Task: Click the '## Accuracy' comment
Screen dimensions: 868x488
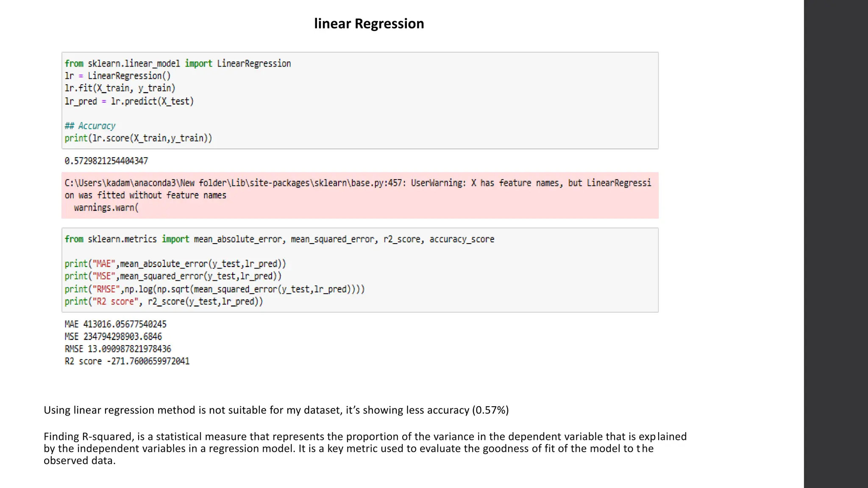Action: click(x=90, y=126)
